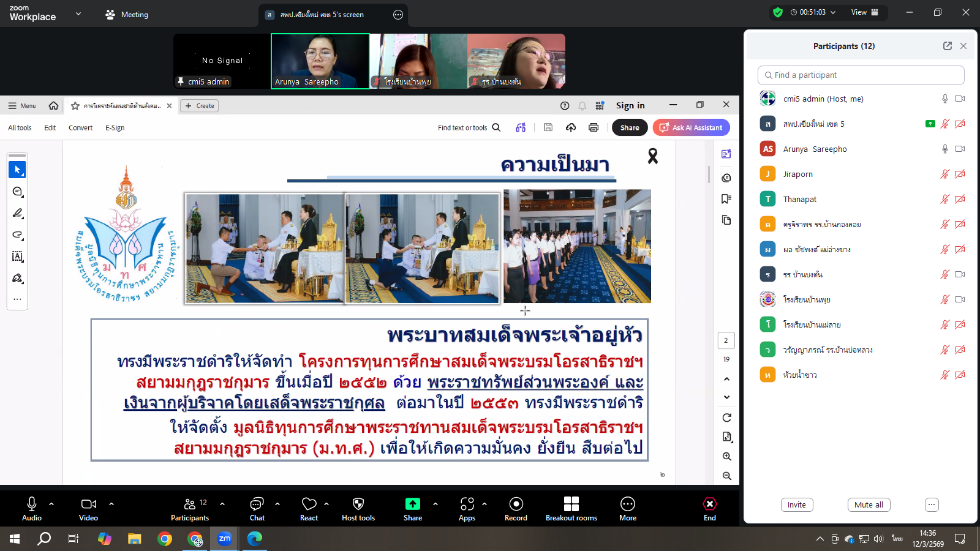Screen dimensions: 980x551
Task: Click the Record button in Zoom toolbar
Action: [x=516, y=509]
